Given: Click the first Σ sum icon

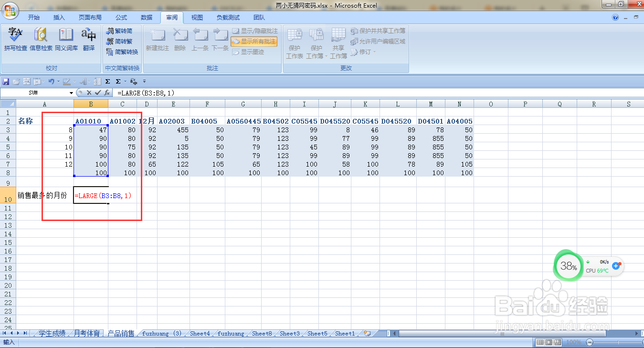Looking at the screenshot, I should [107, 82].
